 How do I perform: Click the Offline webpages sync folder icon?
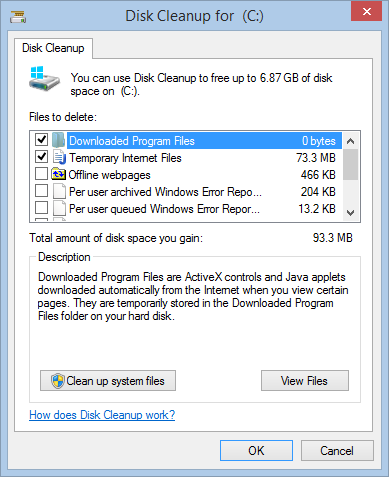click(x=58, y=174)
